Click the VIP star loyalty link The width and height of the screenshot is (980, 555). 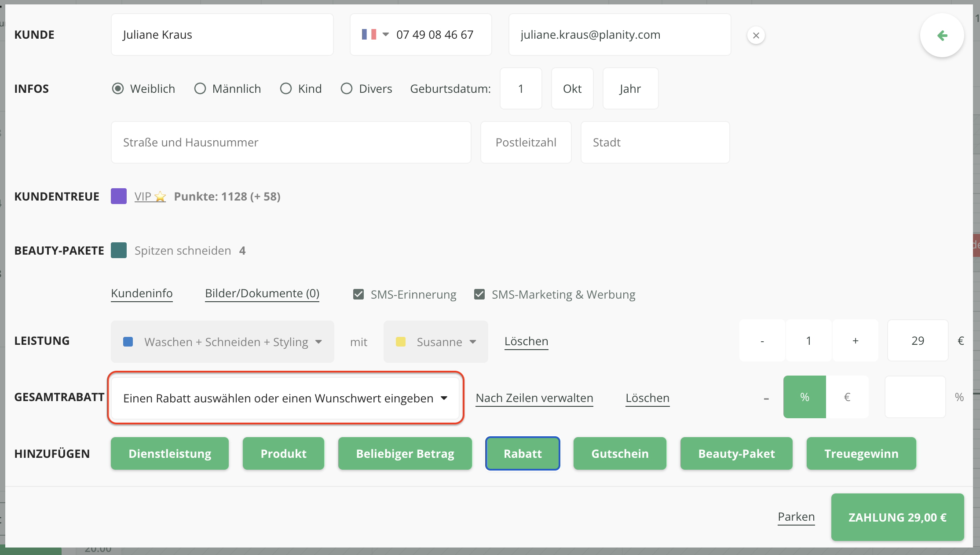(150, 196)
